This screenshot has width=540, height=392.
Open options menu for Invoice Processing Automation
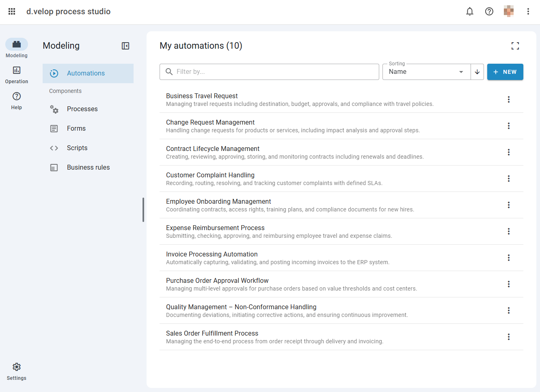(x=509, y=258)
